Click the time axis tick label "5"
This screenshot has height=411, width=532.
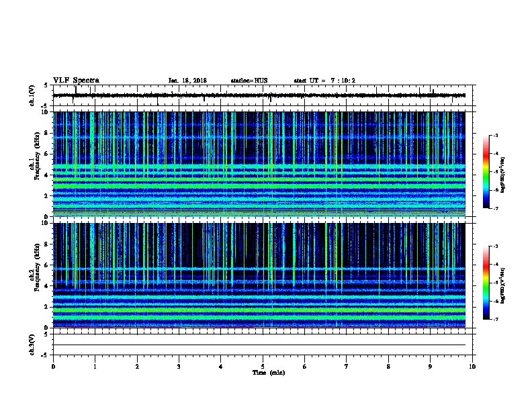263,367
